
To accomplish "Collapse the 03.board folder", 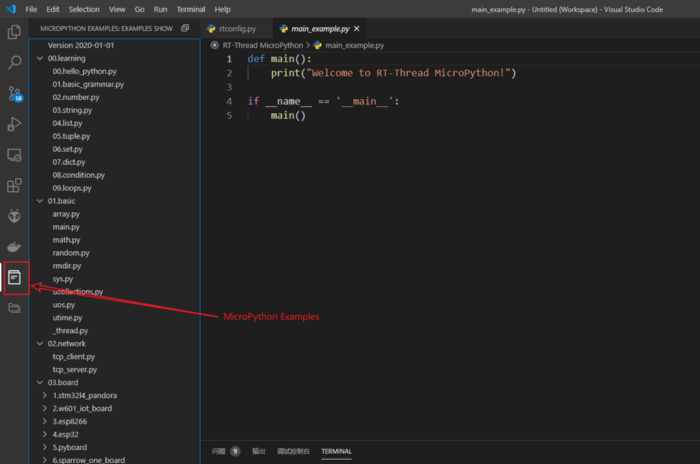I will point(40,382).
